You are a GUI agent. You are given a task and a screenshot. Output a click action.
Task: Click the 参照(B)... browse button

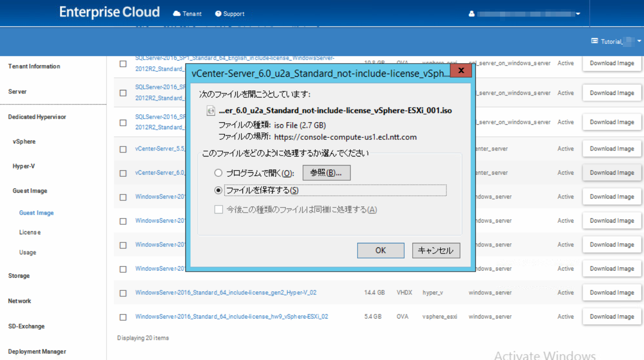pos(326,173)
